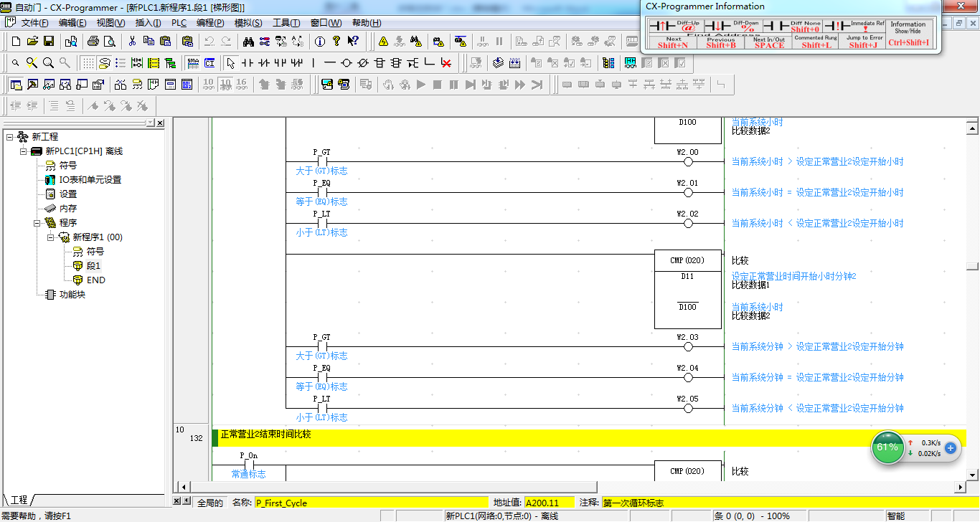Insert a new vertical line

[314, 62]
